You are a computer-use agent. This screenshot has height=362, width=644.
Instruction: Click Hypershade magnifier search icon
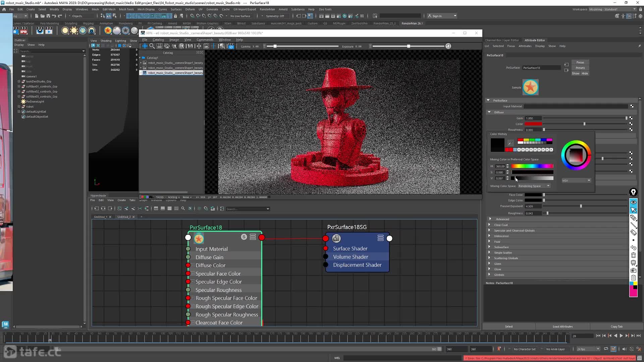(x=183, y=208)
